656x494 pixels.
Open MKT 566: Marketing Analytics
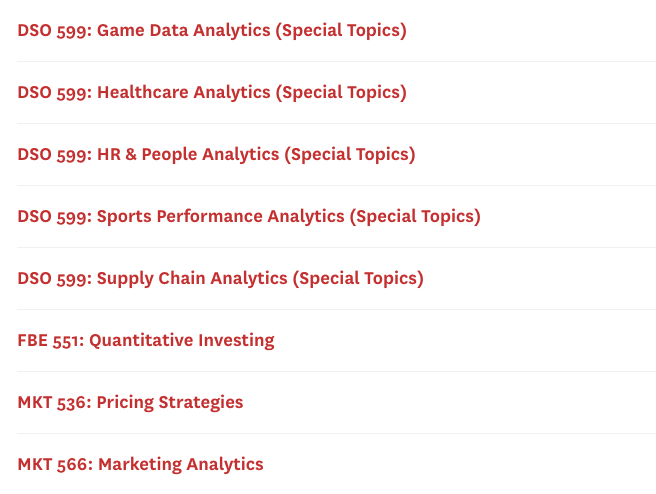141,464
